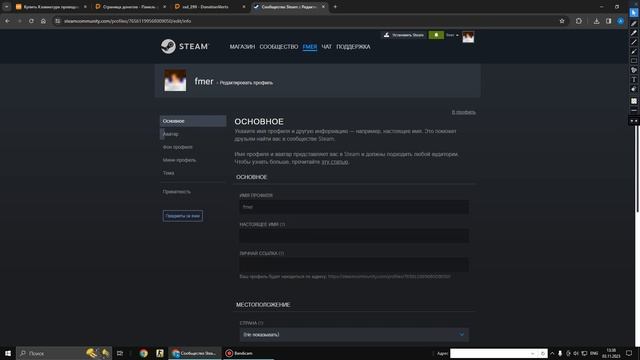Click the Установить Steam button
Image resolution: width=640 pixels, height=360 pixels.
pos(403,35)
